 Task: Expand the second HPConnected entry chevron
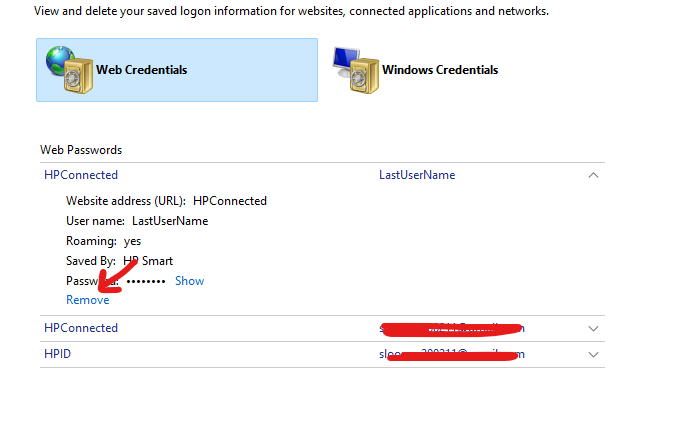click(593, 329)
